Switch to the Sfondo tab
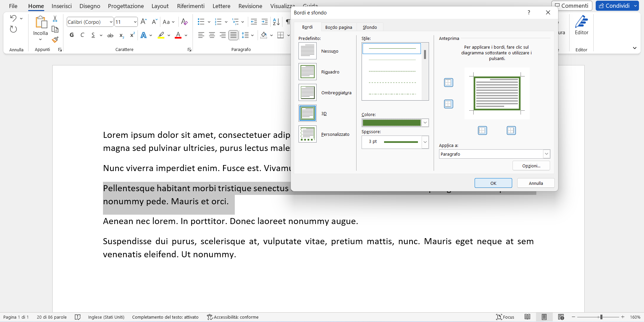The width and height of the screenshot is (644, 322). point(370,27)
